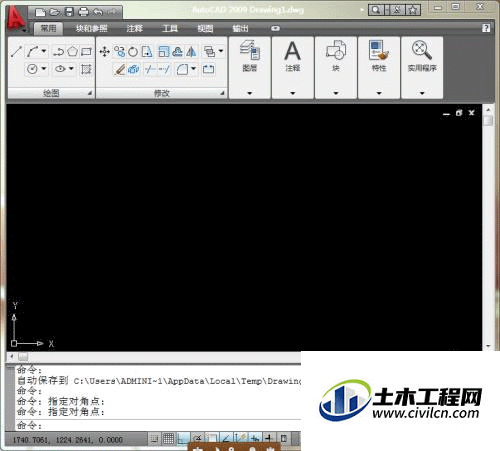Select the Rectangle tool in 绘图 panel
The width and height of the screenshot is (500, 451).
[x=86, y=52]
